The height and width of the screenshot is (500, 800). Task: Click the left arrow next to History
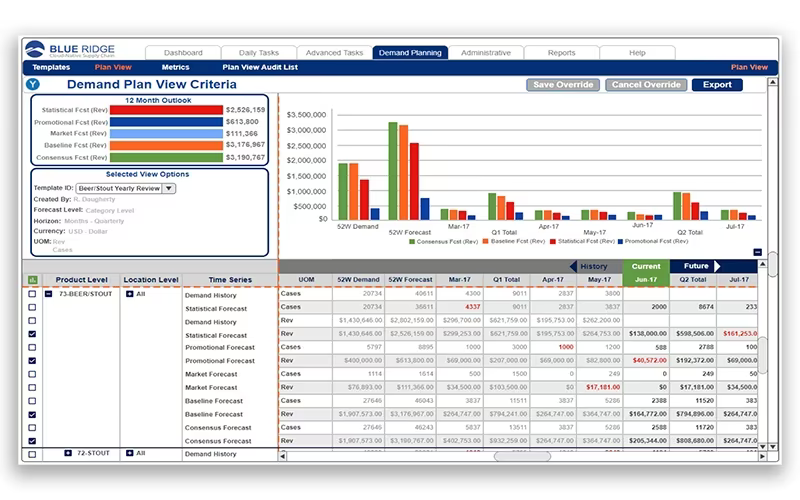[x=573, y=266]
